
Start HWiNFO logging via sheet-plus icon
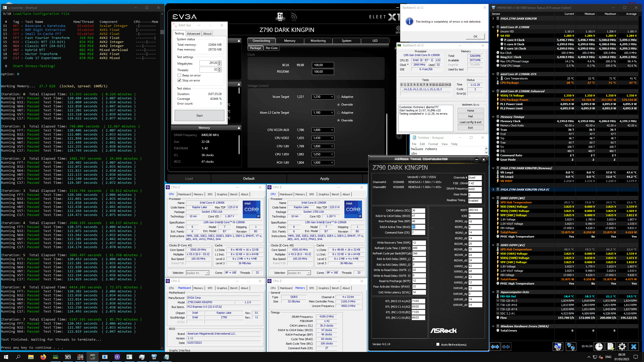point(611,347)
